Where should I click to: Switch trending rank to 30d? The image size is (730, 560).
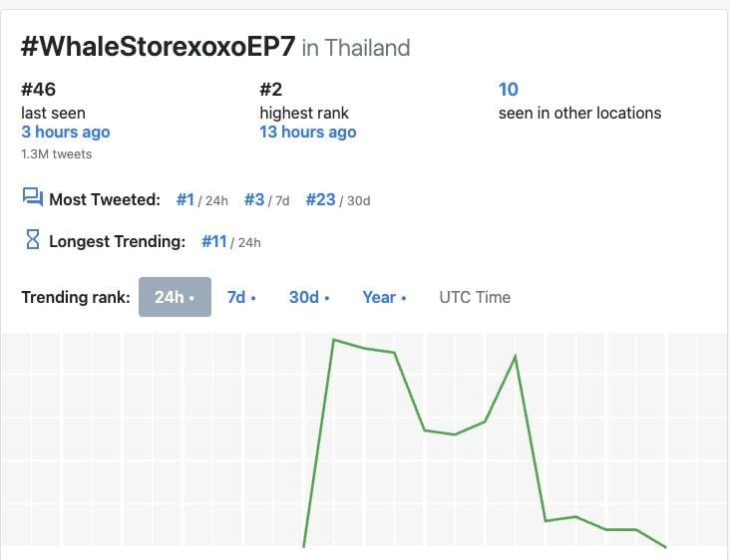click(309, 297)
